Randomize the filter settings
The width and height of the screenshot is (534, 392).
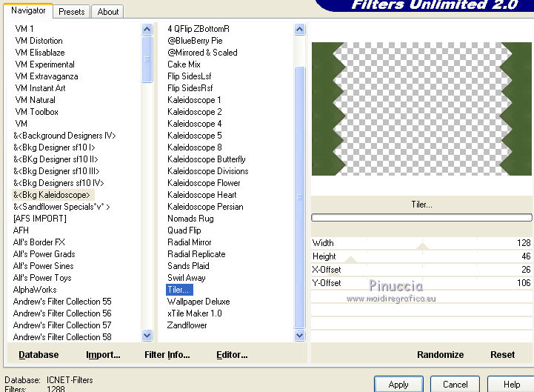click(440, 354)
